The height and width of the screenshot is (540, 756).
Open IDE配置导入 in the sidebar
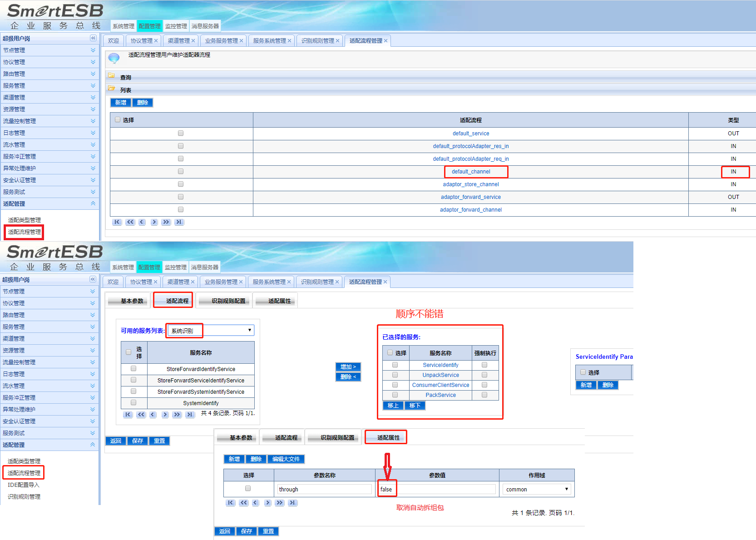click(24, 485)
